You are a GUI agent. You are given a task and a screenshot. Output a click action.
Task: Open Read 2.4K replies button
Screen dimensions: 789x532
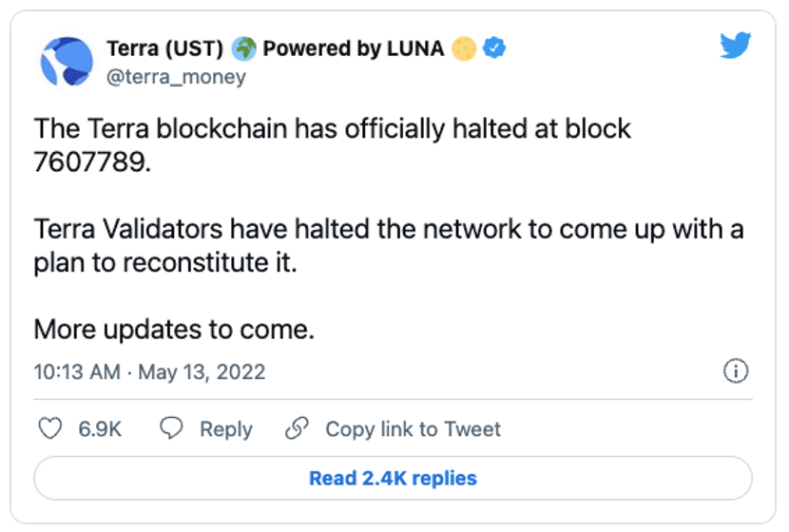click(393, 478)
